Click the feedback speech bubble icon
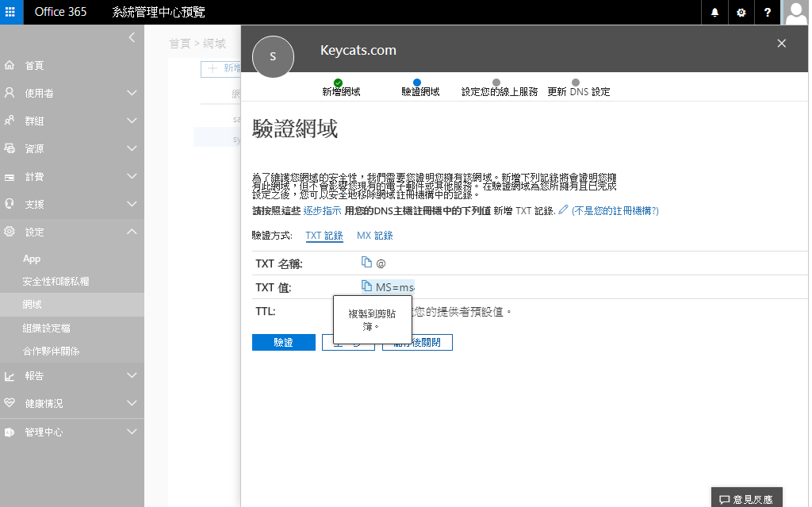This screenshot has height=507, width=812. click(x=725, y=500)
